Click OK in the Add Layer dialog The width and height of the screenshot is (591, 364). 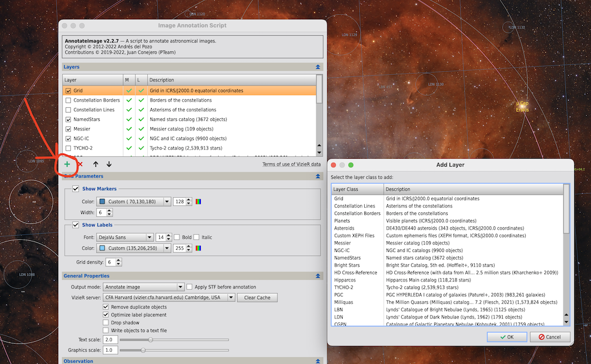(507, 337)
